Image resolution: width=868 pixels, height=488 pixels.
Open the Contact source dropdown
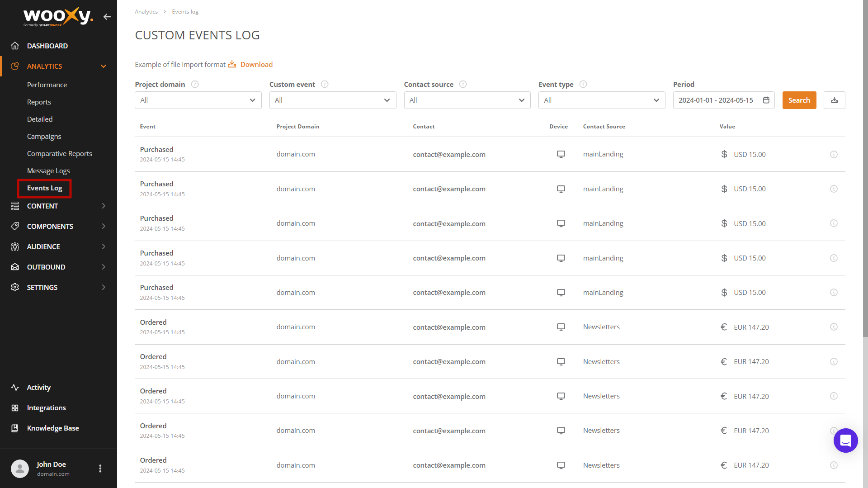coord(467,100)
